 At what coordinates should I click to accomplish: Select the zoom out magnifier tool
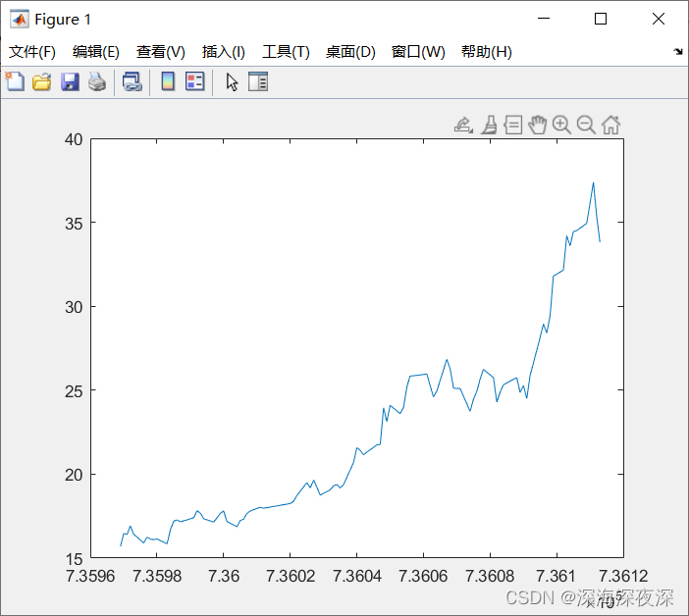click(586, 126)
